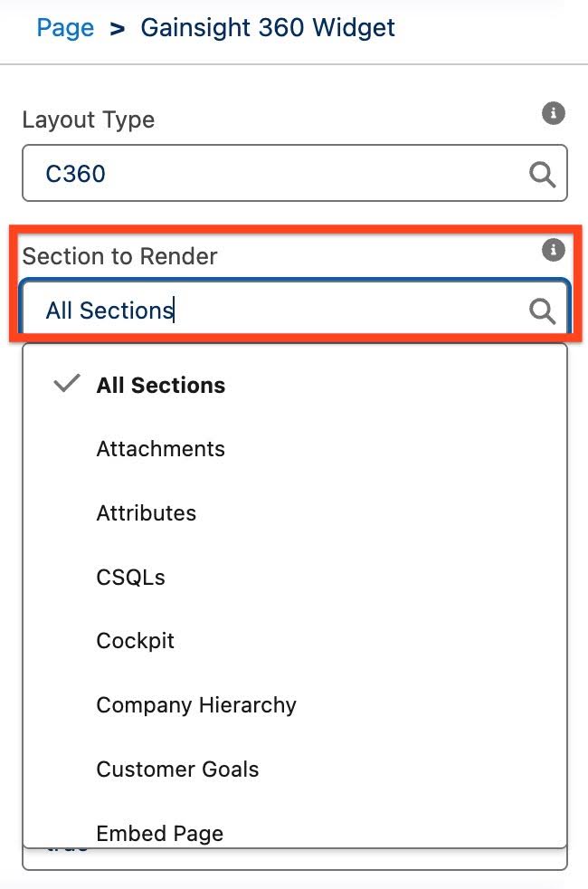Click the info icon beside Section to Render
This screenshot has height=889, width=588.
(553, 251)
